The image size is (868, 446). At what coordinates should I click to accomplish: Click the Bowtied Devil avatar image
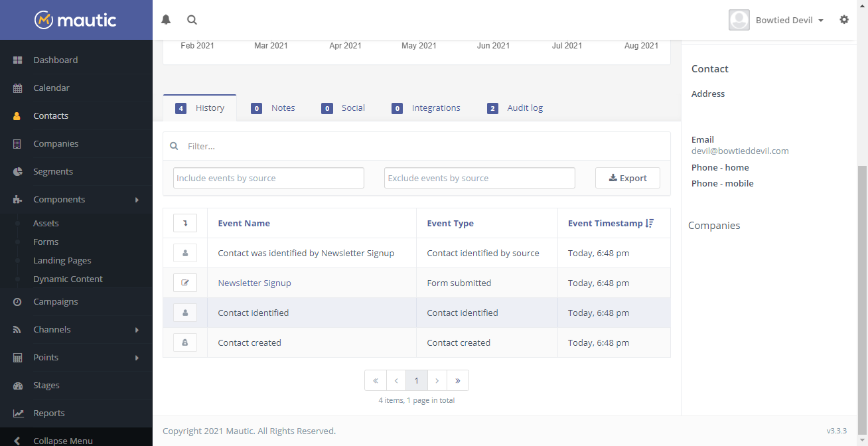pos(739,20)
